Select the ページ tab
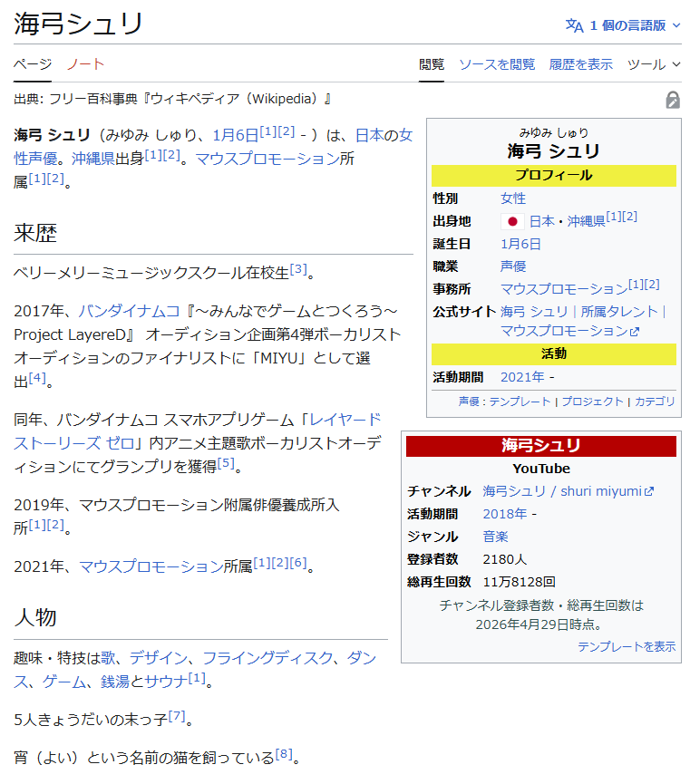The height and width of the screenshot is (784, 690). [x=32, y=63]
